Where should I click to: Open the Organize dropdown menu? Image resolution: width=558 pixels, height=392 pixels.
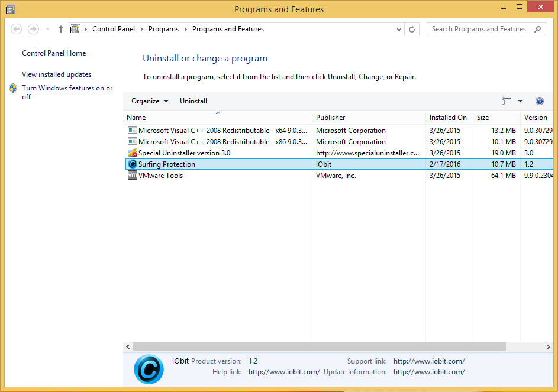coord(150,101)
